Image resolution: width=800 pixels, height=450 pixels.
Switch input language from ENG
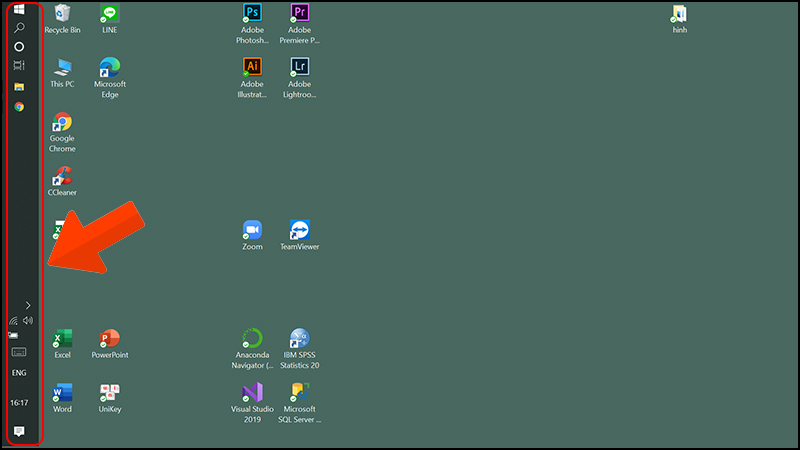tap(19, 373)
